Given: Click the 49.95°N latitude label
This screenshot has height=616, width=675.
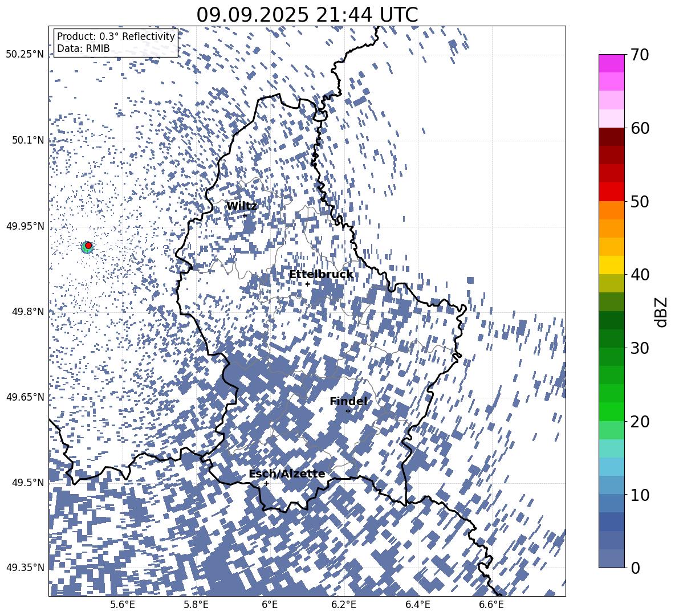Looking at the screenshot, I should (x=25, y=226).
